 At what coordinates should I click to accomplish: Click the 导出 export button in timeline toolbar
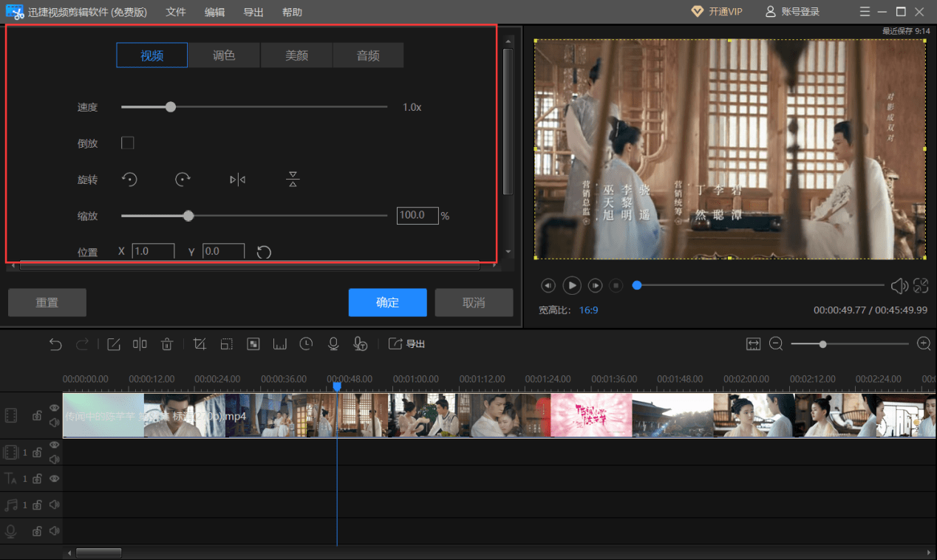(x=407, y=344)
